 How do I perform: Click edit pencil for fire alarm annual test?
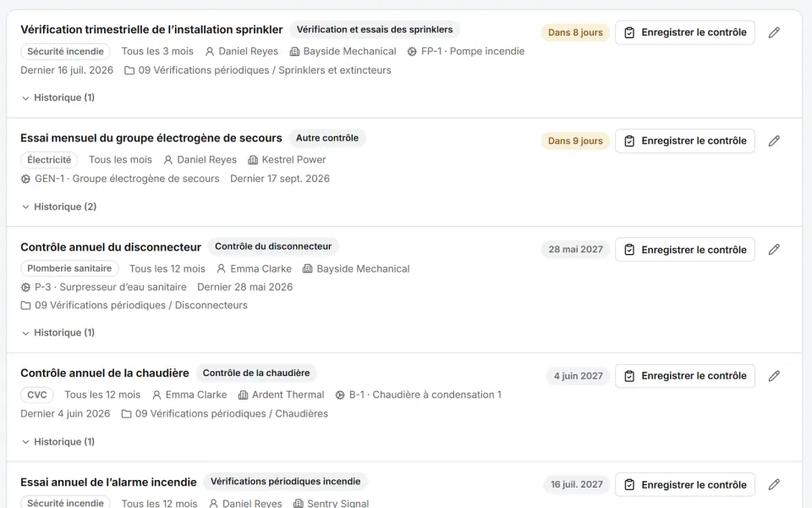pyautogui.click(x=774, y=484)
